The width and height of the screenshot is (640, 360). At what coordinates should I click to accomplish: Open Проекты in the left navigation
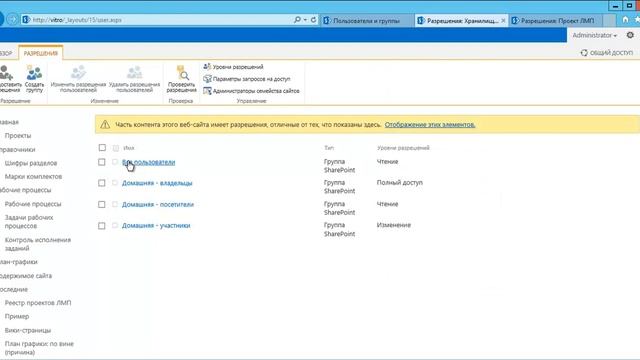(18, 136)
